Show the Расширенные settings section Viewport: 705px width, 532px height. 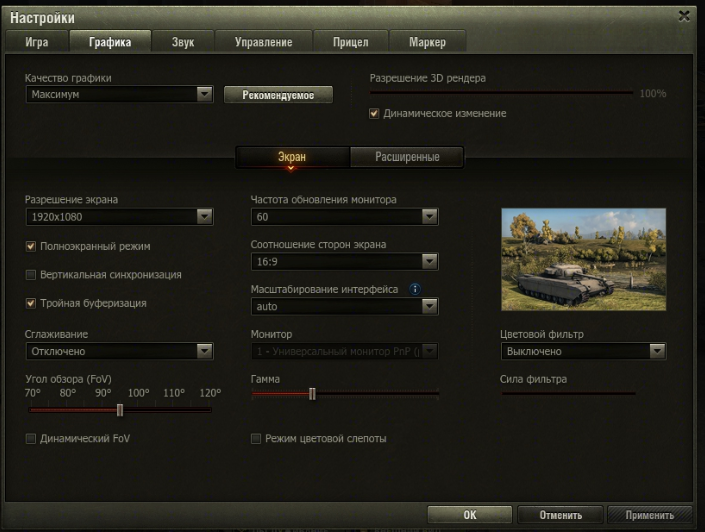407,157
